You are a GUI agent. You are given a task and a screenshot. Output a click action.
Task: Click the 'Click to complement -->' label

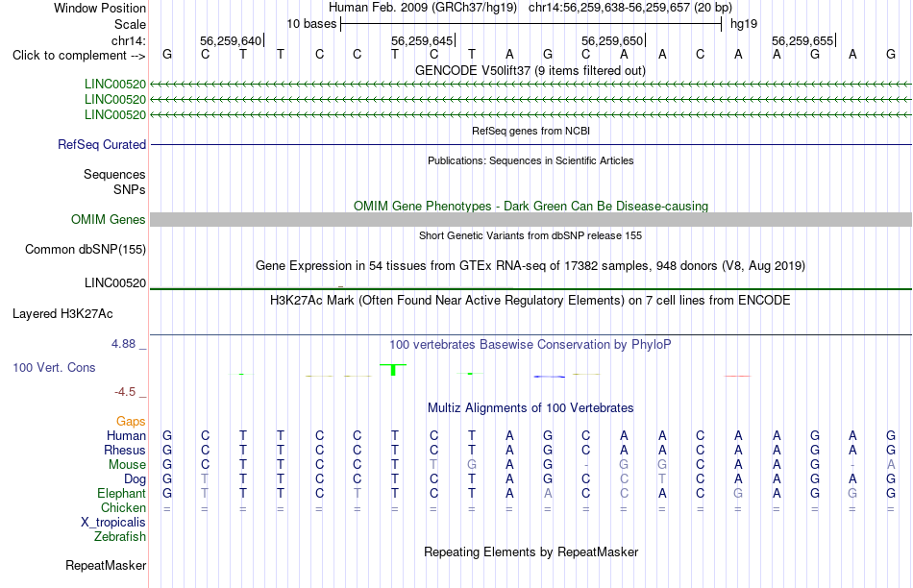pos(79,56)
